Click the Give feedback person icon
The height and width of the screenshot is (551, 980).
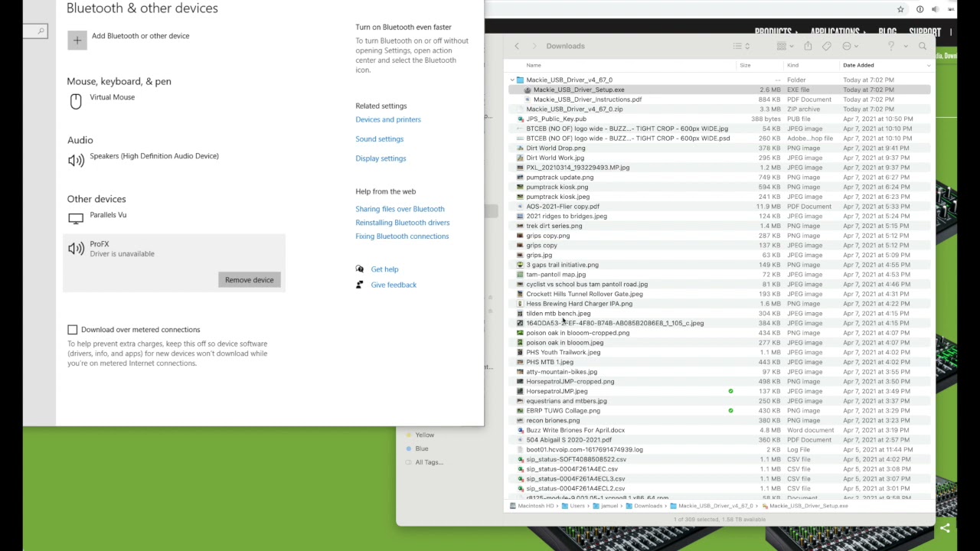coord(360,285)
